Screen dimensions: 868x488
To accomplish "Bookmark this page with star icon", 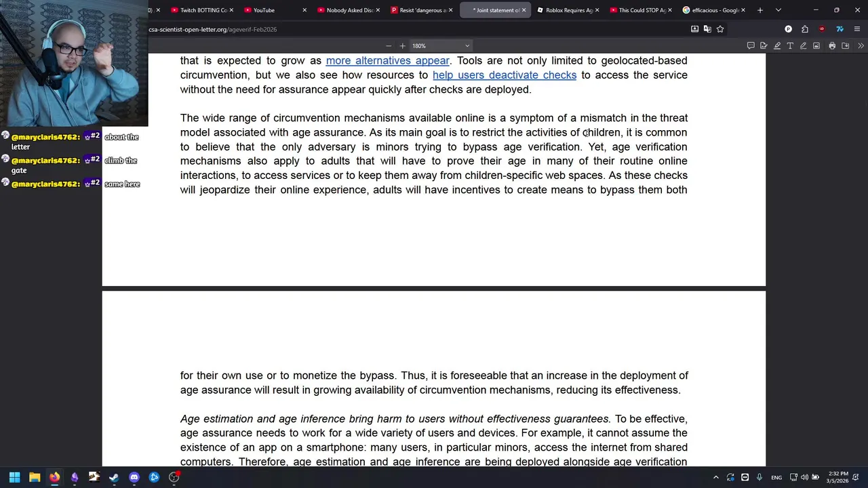I will pyautogui.click(x=720, y=29).
